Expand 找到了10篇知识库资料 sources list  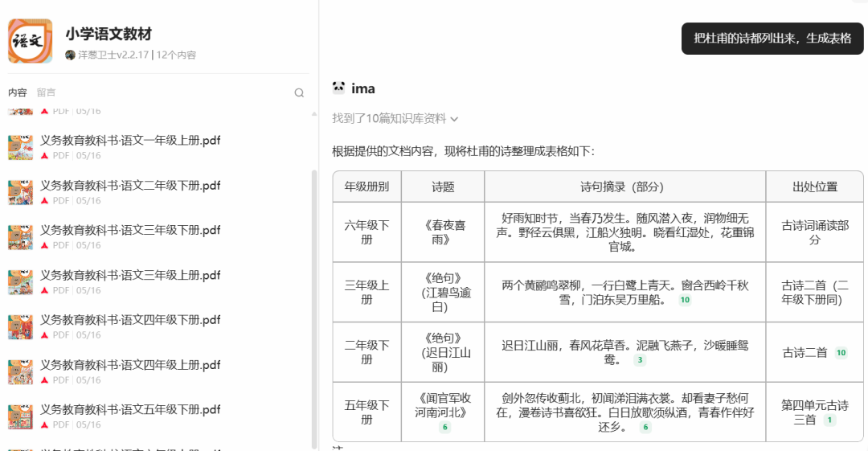pos(395,118)
